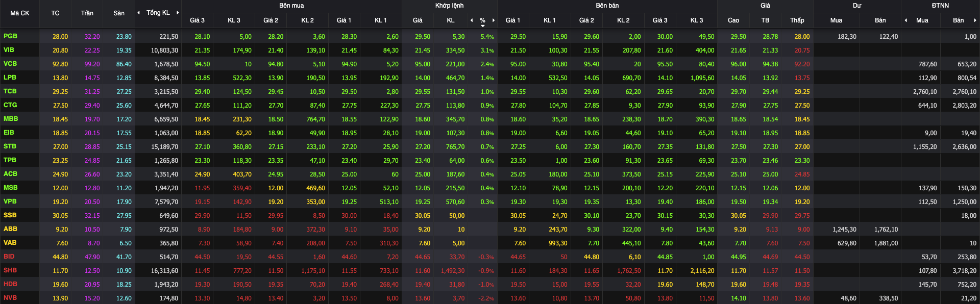Click TCB foreign sell value 2,760,10

point(964,92)
